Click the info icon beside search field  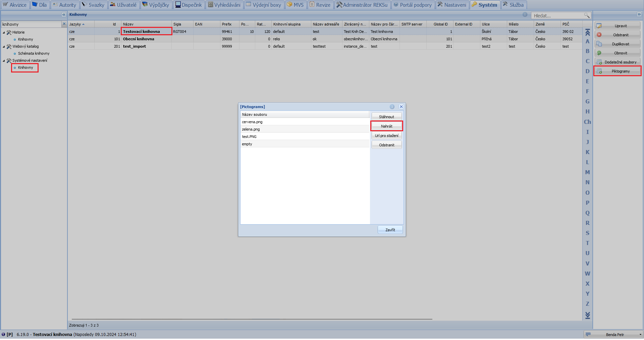pyautogui.click(x=525, y=15)
